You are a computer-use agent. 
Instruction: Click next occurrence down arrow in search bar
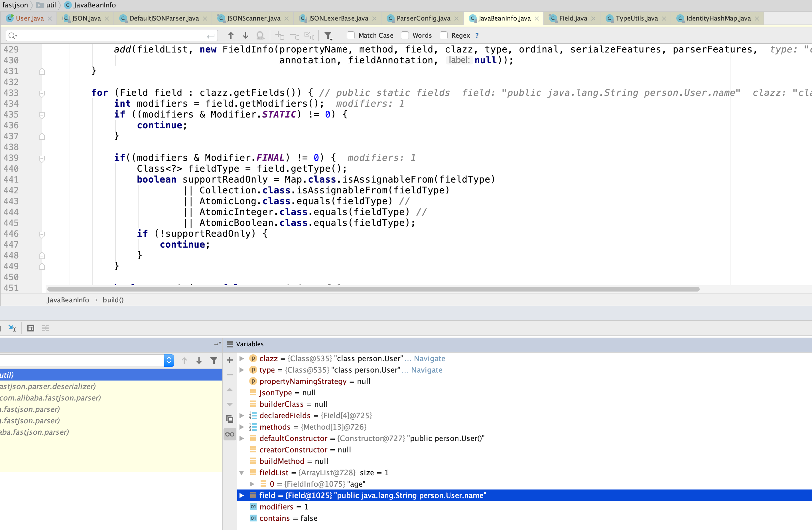[245, 35]
